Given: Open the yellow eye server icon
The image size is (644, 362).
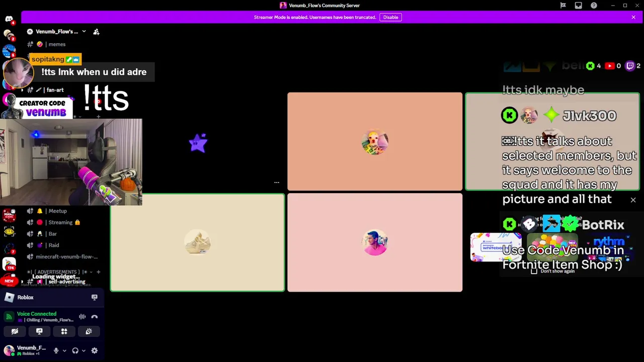Looking at the screenshot, I should coord(9,232).
